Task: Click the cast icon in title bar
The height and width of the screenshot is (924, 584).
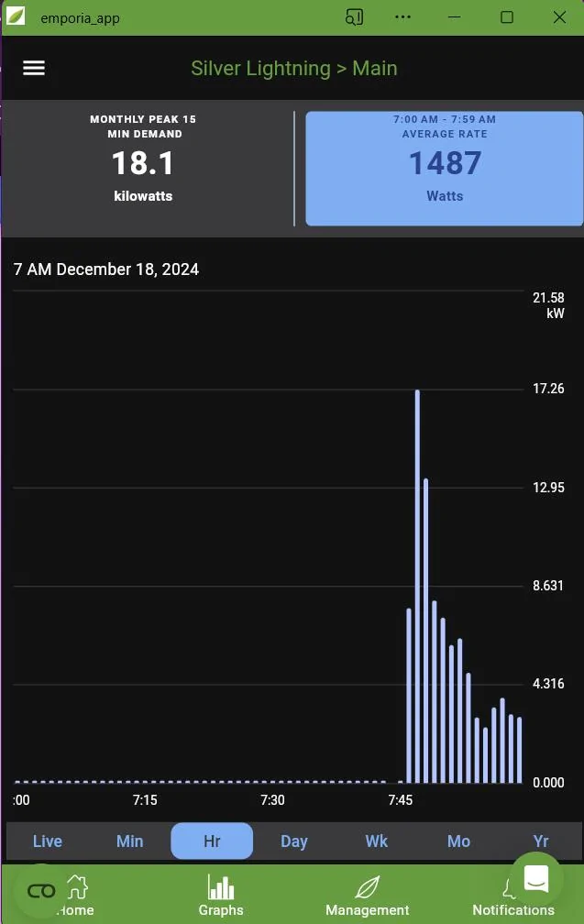Action: click(355, 17)
